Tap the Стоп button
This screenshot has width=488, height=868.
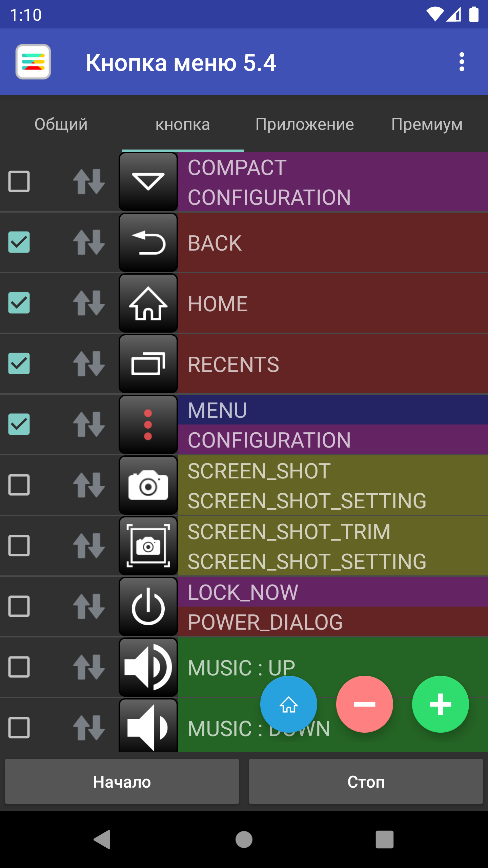point(366,782)
